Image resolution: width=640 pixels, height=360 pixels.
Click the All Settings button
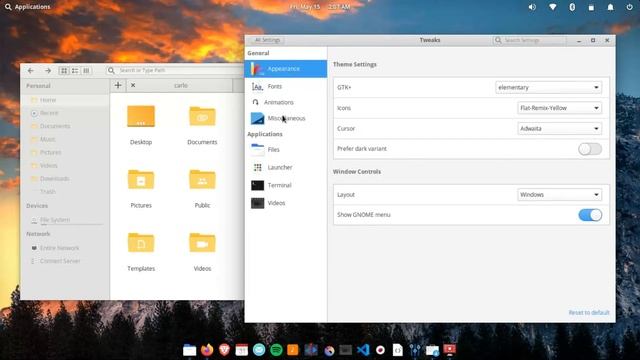click(x=267, y=40)
